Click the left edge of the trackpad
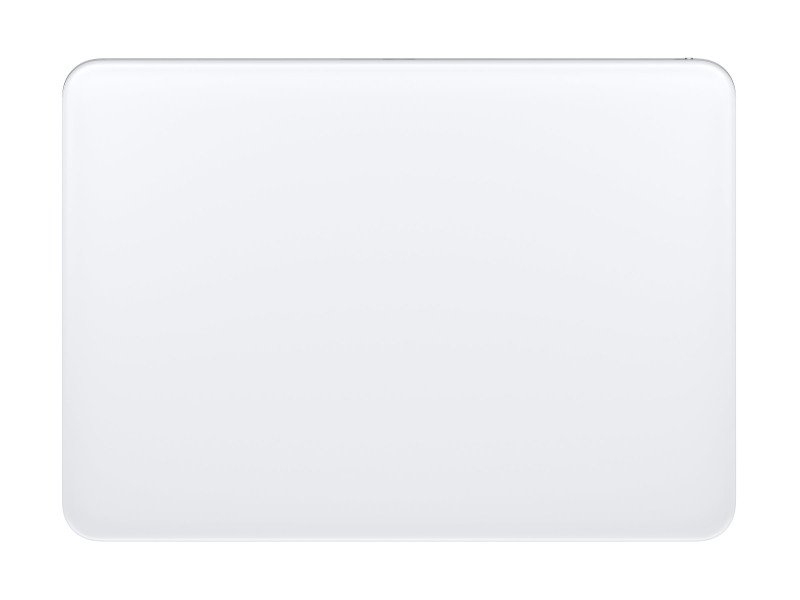 (63, 300)
